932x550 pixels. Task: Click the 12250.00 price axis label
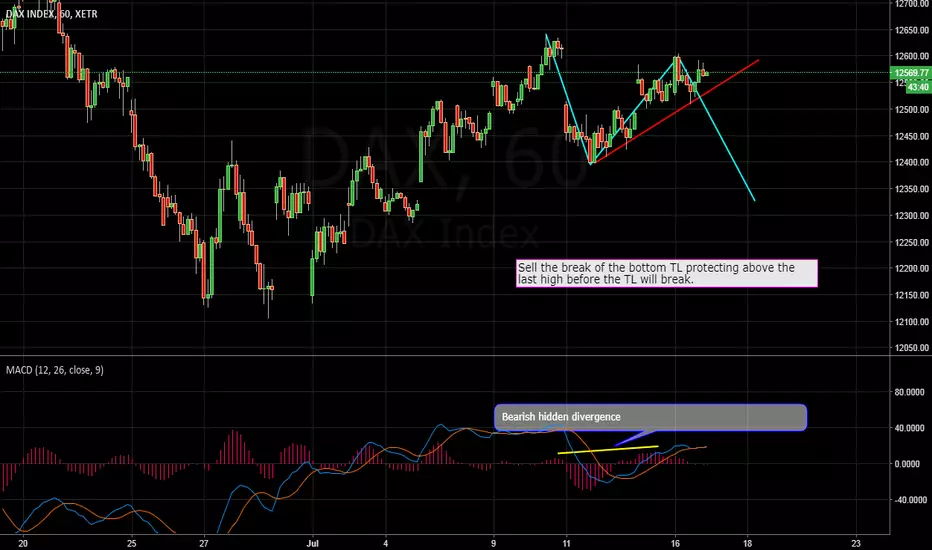pos(912,243)
